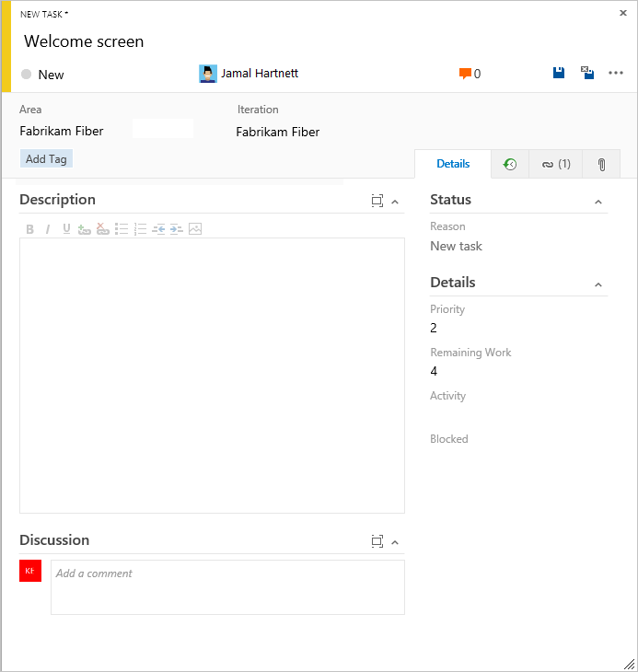Click Jamal Hartnett's avatar picture
This screenshot has width=638, height=672.
(x=208, y=74)
